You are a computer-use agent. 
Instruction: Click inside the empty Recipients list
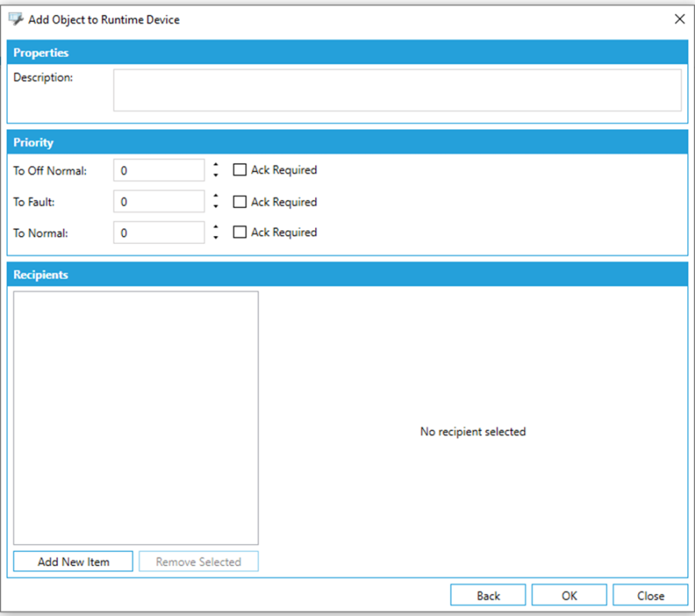135,417
